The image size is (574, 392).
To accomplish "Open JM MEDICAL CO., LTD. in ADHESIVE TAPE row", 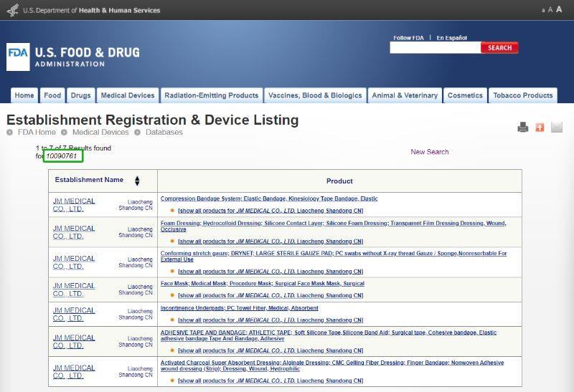I will pos(74,342).
